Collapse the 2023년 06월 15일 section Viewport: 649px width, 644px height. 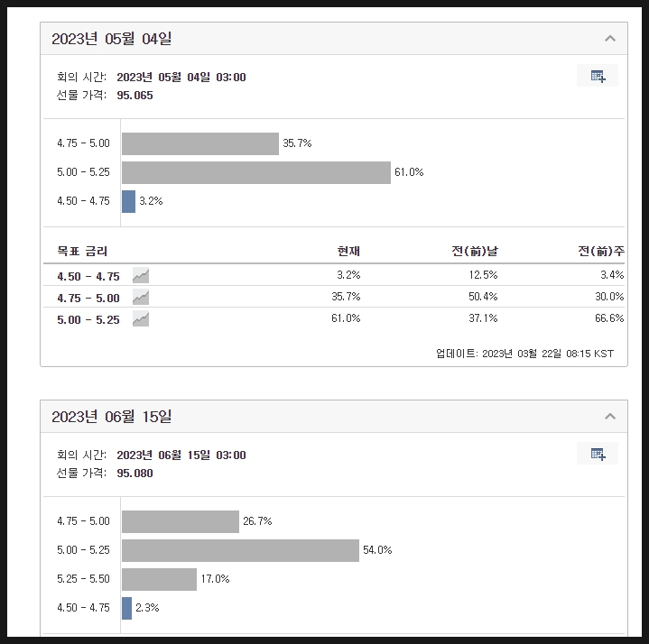coord(609,416)
